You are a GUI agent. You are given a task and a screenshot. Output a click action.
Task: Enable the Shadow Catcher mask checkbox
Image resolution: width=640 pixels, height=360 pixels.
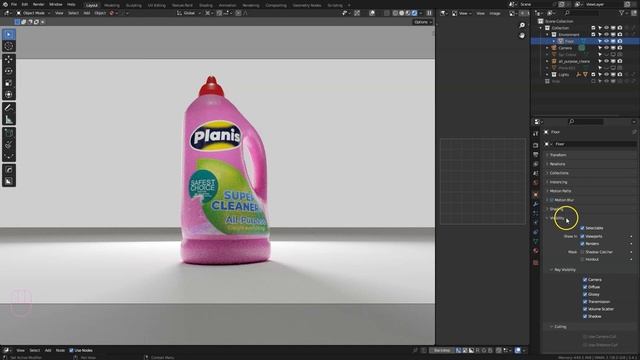coord(582,252)
